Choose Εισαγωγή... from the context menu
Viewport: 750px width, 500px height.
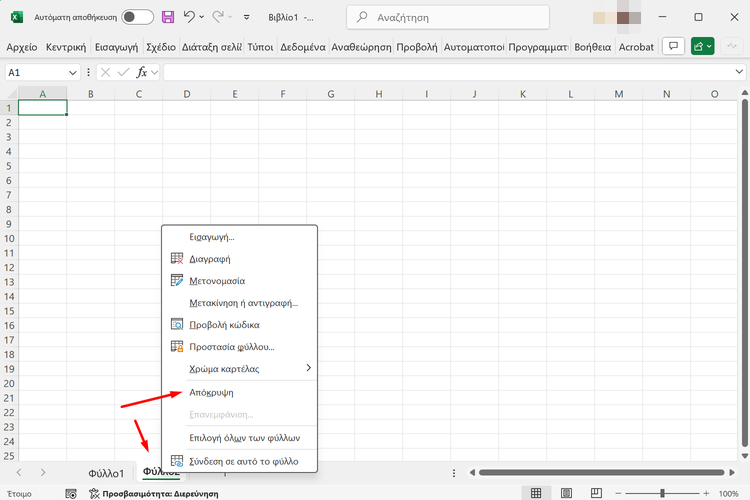(239, 237)
